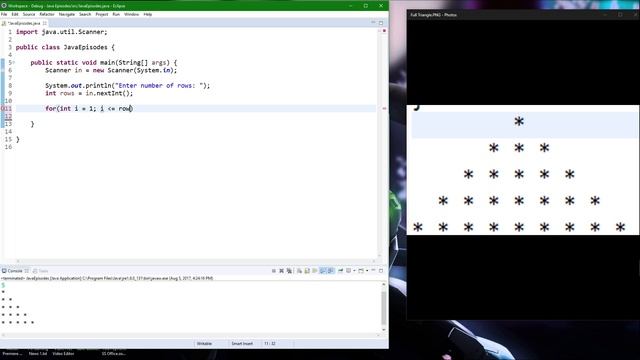Click the "Enter number of rows: " string
This screenshot has height=360, width=640.
tap(159, 86)
